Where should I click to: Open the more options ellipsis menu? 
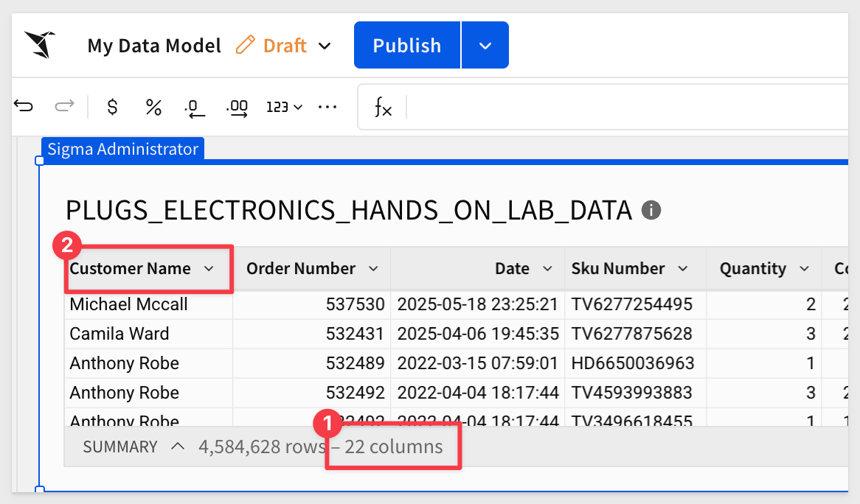tap(327, 107)
